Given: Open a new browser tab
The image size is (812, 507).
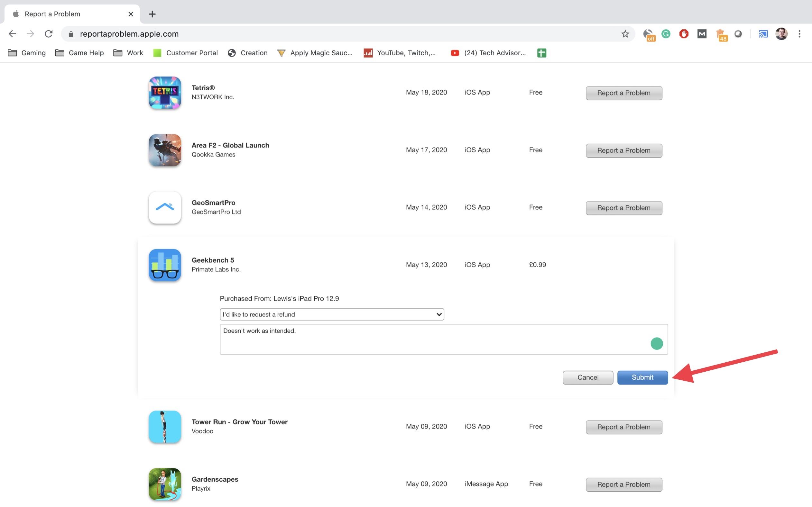Looking at the screenshot, I should 152,14.
